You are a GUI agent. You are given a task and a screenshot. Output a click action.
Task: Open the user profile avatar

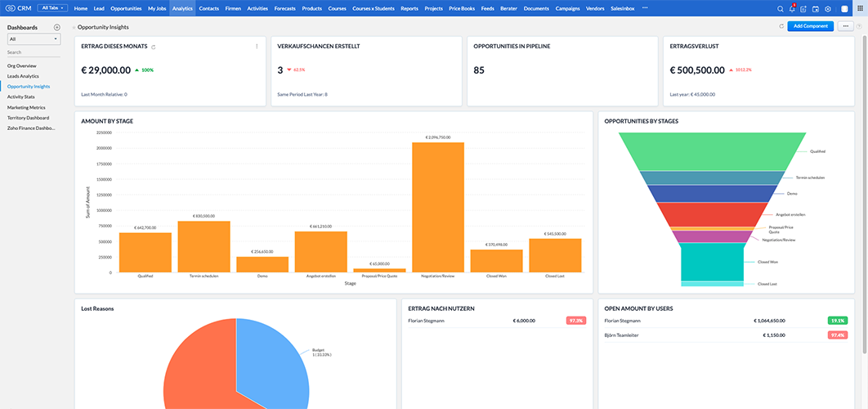pyautogui.click(x=844, y=9)
